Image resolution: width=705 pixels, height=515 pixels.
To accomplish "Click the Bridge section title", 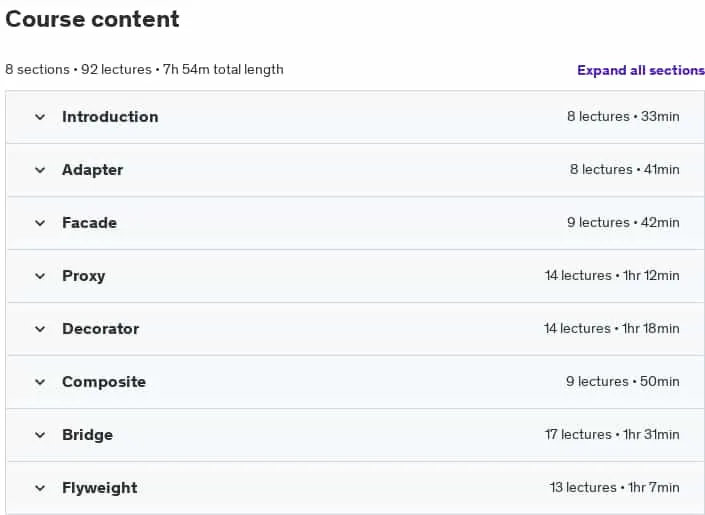I will click(x=88, y=435).
